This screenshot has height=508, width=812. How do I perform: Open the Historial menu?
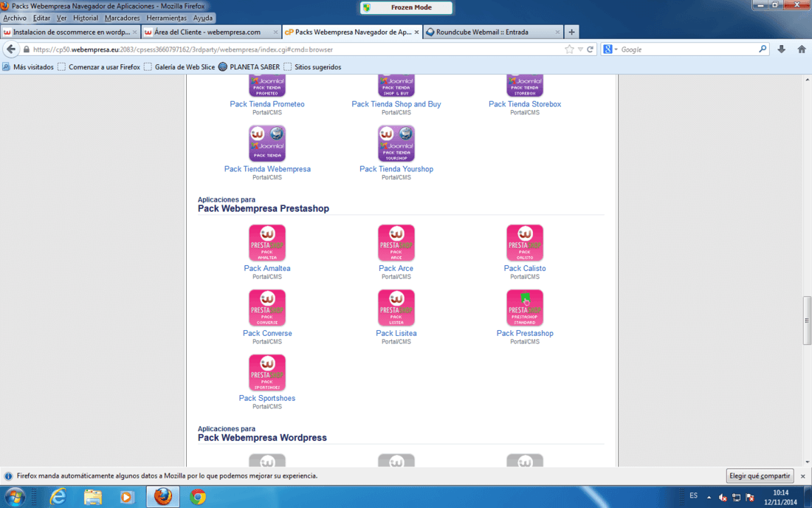click(86, 18)
